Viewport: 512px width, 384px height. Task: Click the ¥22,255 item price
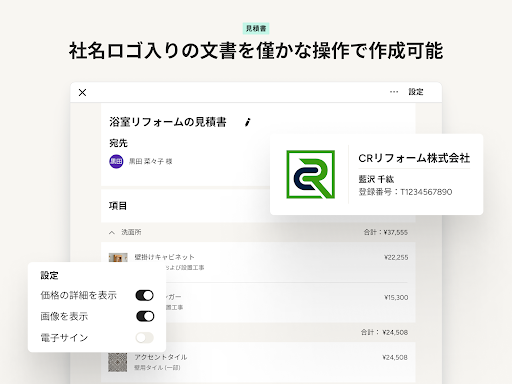[x=396, y=257]
